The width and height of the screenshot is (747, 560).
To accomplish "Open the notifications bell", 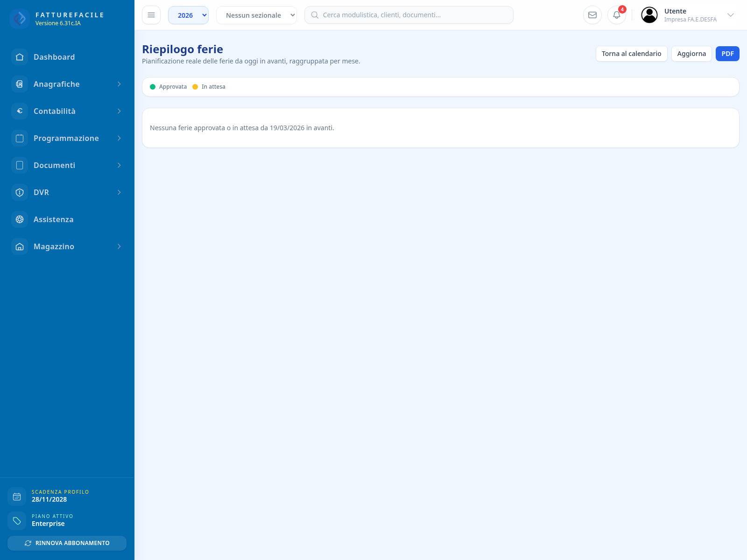I will tap(617, 15).
